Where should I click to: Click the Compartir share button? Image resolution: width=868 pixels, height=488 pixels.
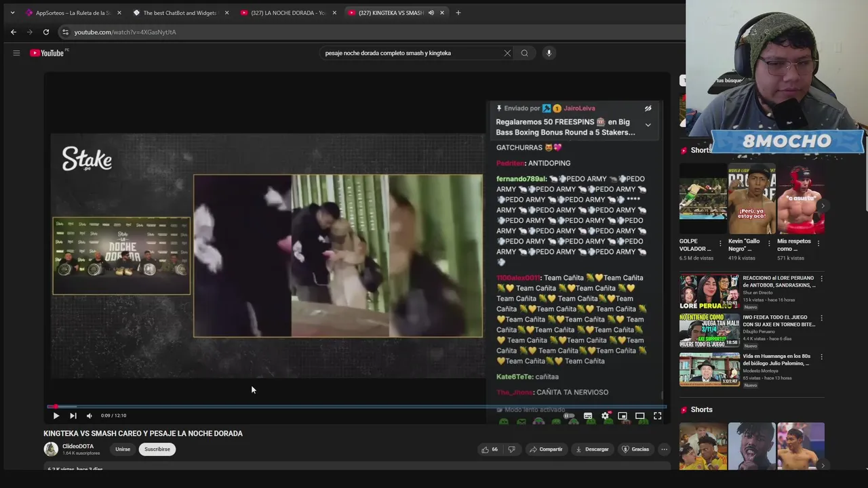pos(546,449)
